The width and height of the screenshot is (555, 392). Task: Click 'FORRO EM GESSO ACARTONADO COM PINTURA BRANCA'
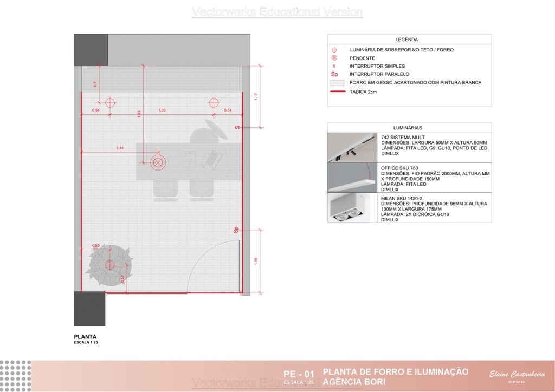[x=416, y=83]
